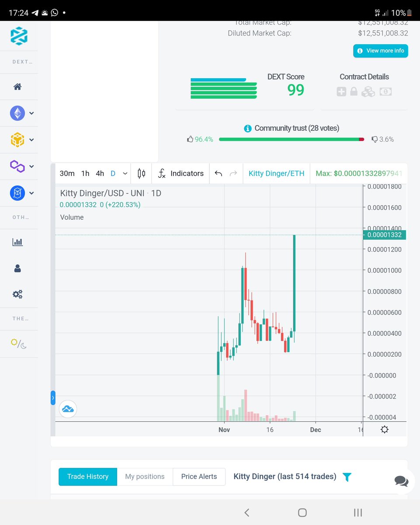The width and height of the screenshot is (420, 525).
Task: Expand the Ethereum chain menu chevron
Action: [31, 113]
